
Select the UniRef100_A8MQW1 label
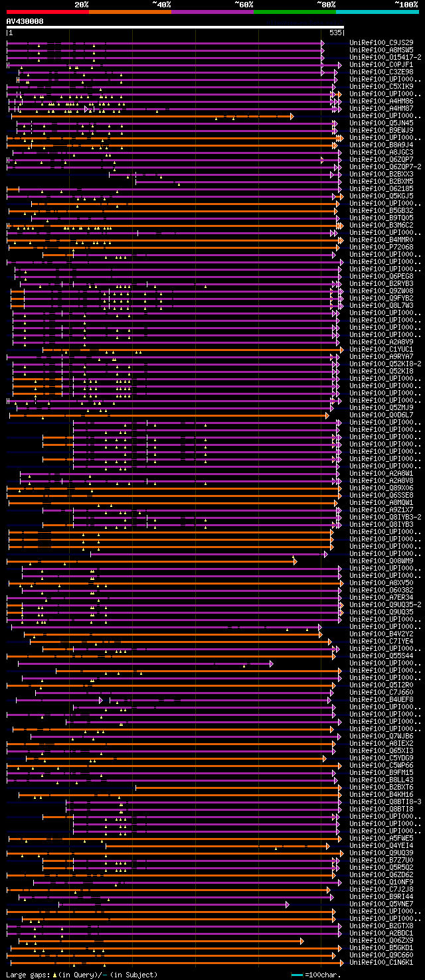[x=381, y=502]
